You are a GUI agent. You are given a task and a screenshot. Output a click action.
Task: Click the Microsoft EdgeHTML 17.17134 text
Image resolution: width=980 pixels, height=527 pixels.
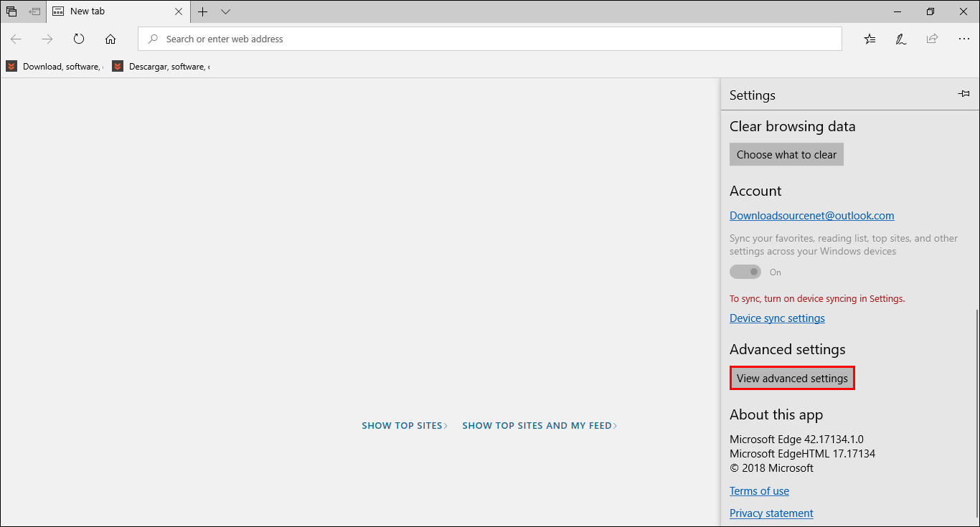[x=802, y=453]
